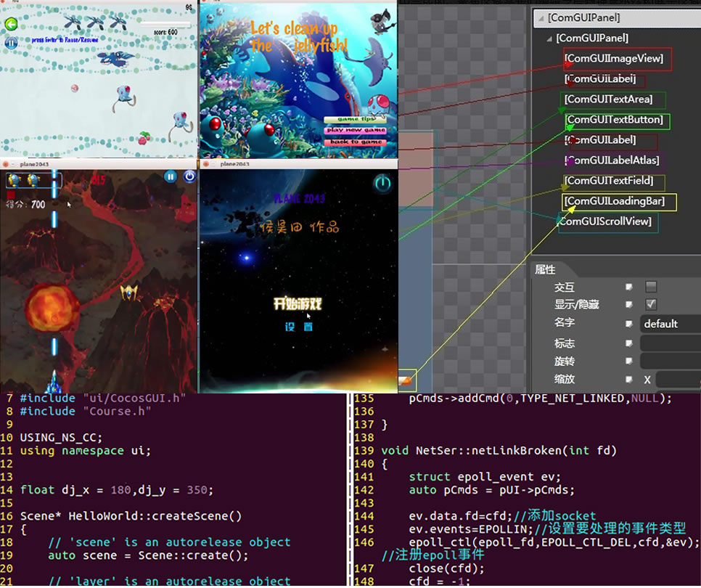Click the small icon beside 显示/隐藏 property
Viewport: 701px width, 588px height.
point(628,305)
